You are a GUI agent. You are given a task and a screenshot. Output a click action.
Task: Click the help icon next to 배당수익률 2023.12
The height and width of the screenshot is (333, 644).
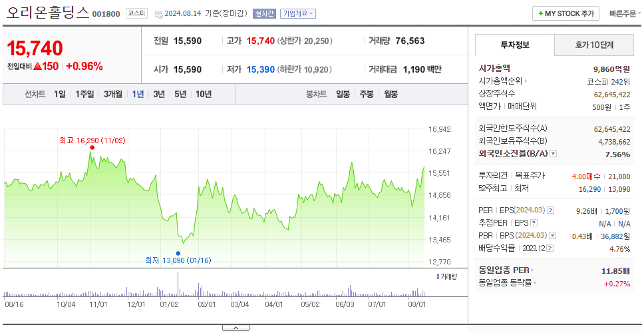(x=550, y=248)
